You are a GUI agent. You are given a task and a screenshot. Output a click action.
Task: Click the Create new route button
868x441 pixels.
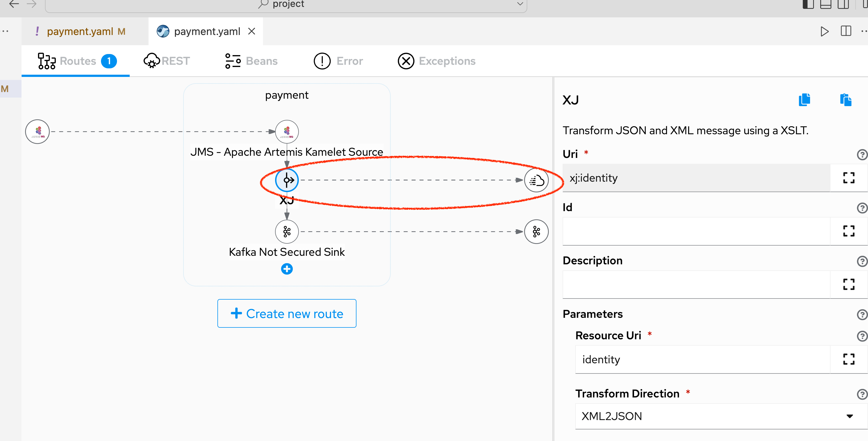287,313
